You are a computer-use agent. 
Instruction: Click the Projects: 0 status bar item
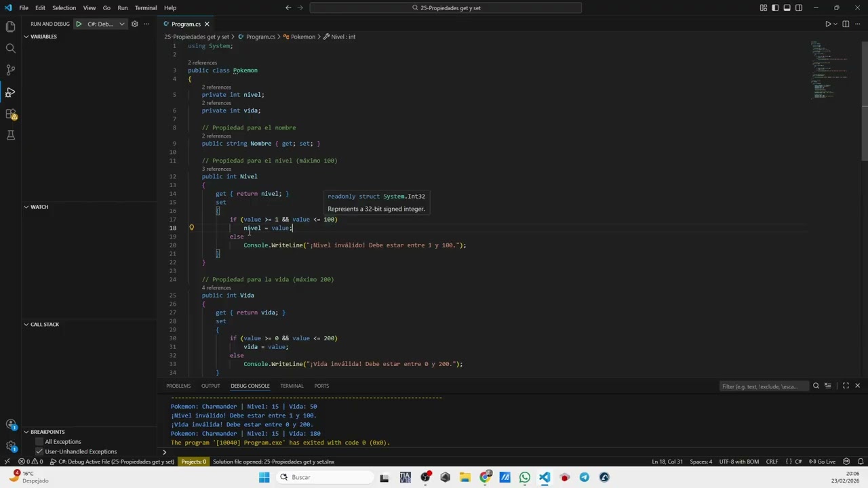[193, 462]
